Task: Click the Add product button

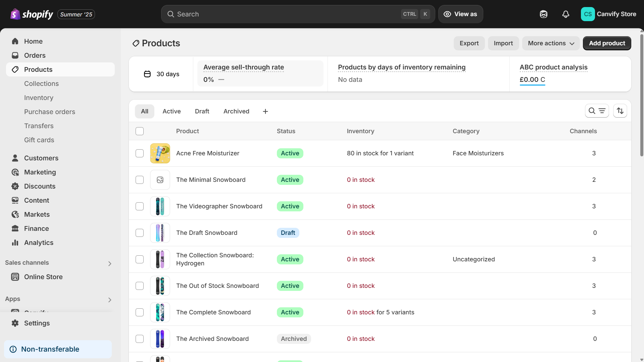Action: click(x=607, y=43)
